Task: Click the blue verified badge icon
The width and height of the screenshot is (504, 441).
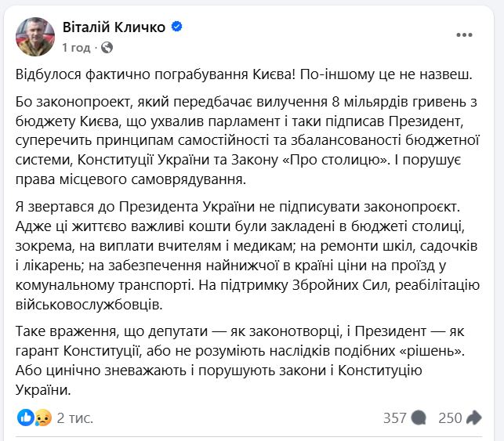Action: 177,27
